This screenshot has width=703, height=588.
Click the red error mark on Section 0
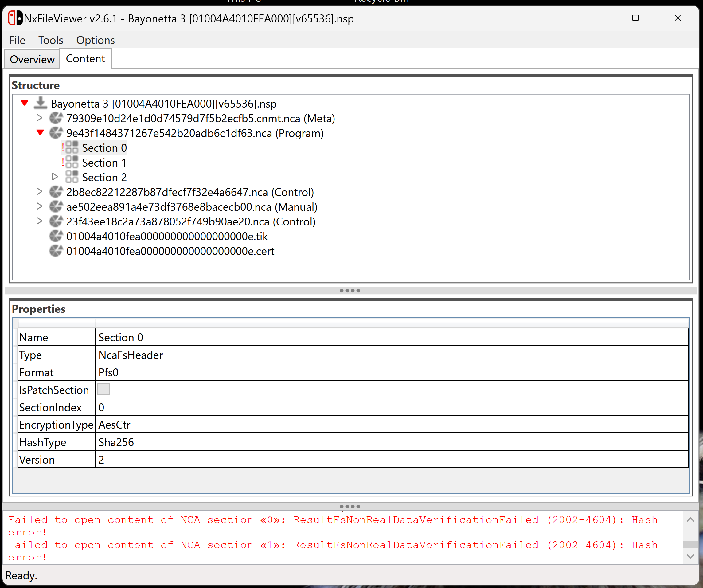(63, 148)
